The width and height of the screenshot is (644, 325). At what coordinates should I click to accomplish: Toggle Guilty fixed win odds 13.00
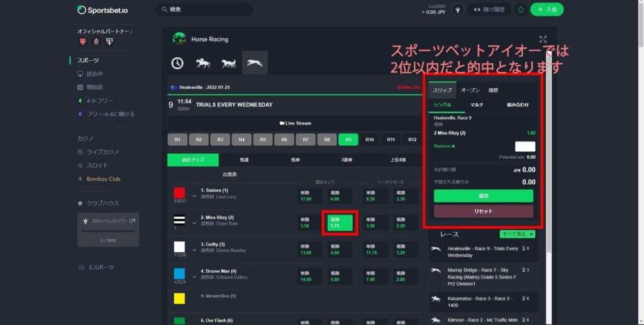(x=309, y=250)
